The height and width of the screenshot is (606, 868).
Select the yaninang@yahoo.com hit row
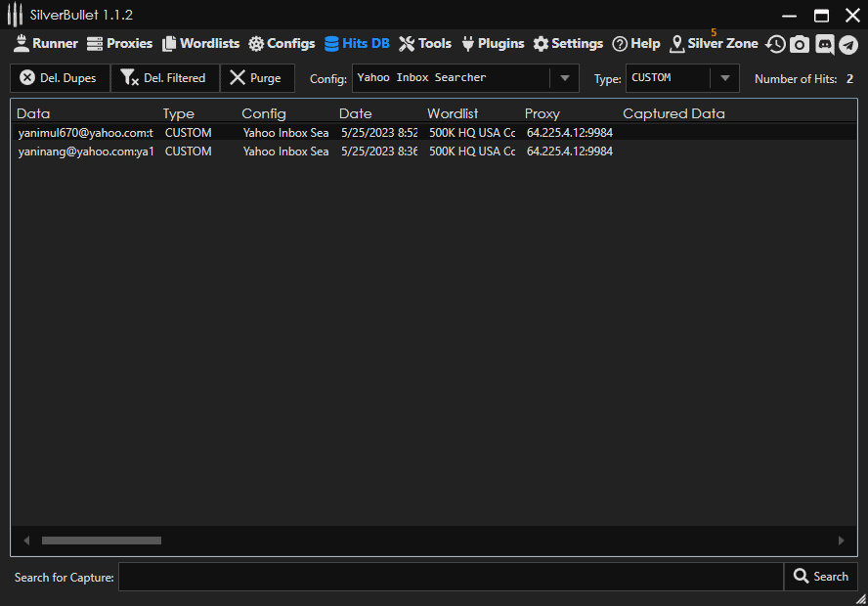point(433,151)
